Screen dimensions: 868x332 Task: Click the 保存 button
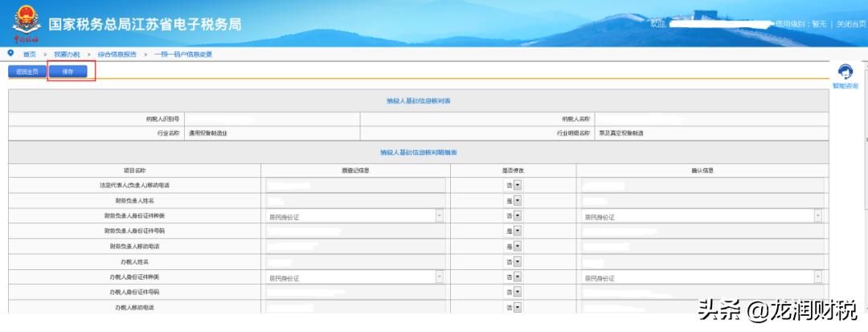68,72
